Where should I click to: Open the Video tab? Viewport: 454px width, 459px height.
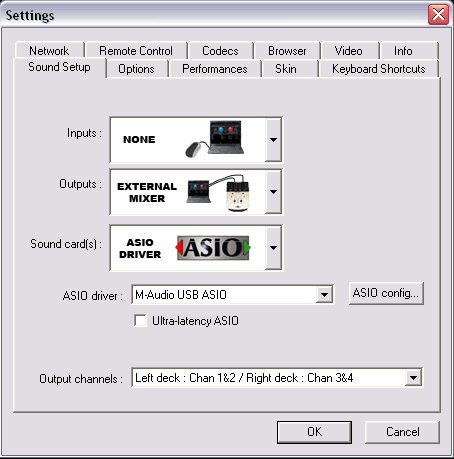pos(349,51)
